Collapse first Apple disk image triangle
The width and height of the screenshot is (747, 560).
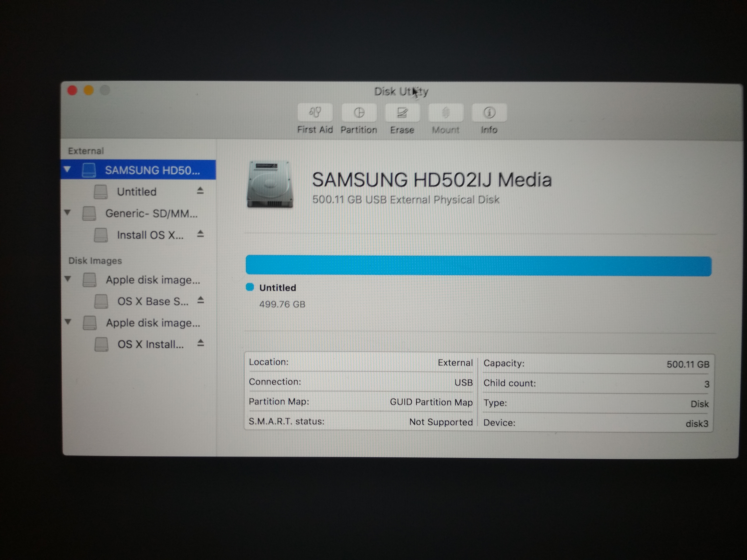(68, 279)
